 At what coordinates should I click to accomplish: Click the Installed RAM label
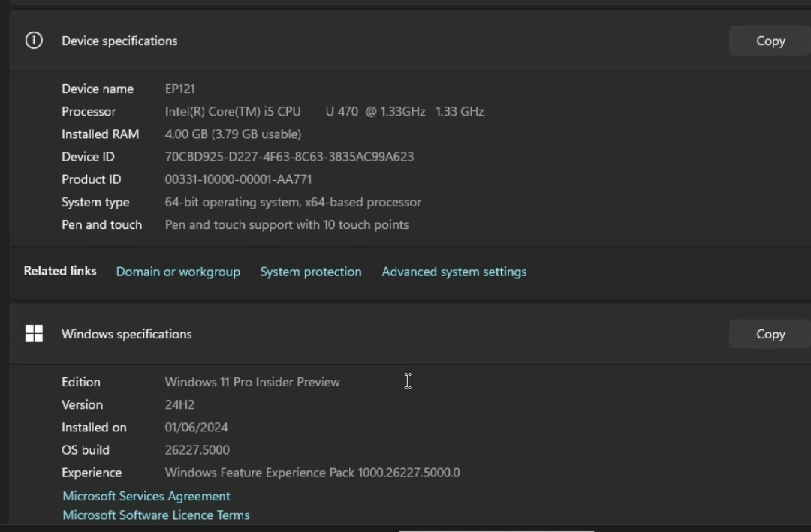[x=101, y=134]
